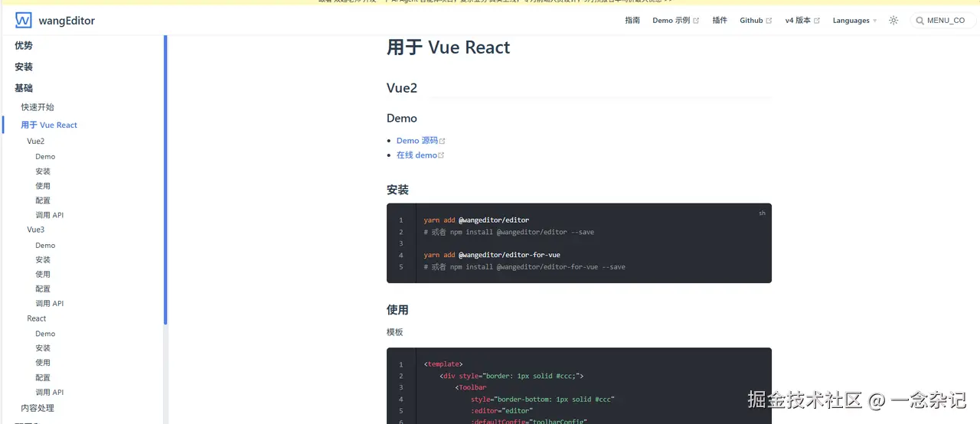Open the Demo 源码 link
The height and width of the screenshot is (424, 980).
pos(417,141)
